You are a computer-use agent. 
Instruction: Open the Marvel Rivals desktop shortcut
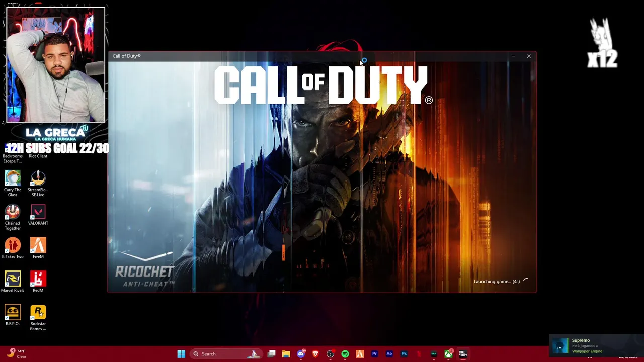(x=13, y=282)
